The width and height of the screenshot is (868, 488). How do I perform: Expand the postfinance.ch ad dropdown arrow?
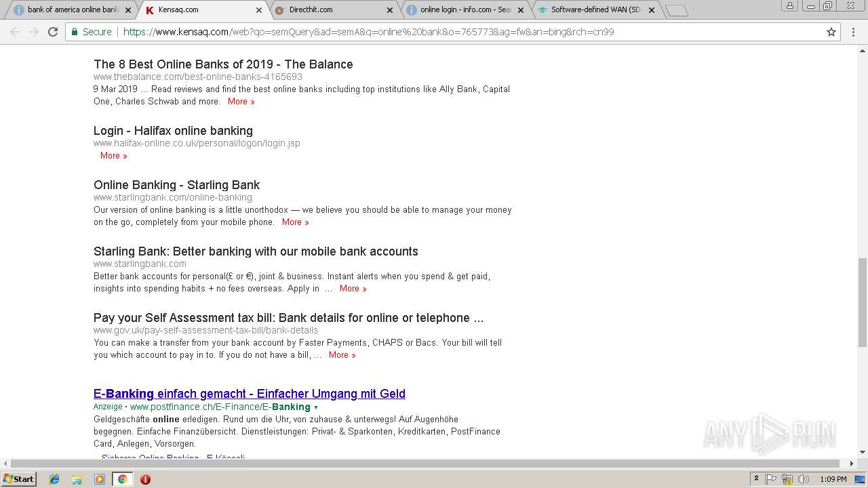pyautogui.click(x=316, y=407)
